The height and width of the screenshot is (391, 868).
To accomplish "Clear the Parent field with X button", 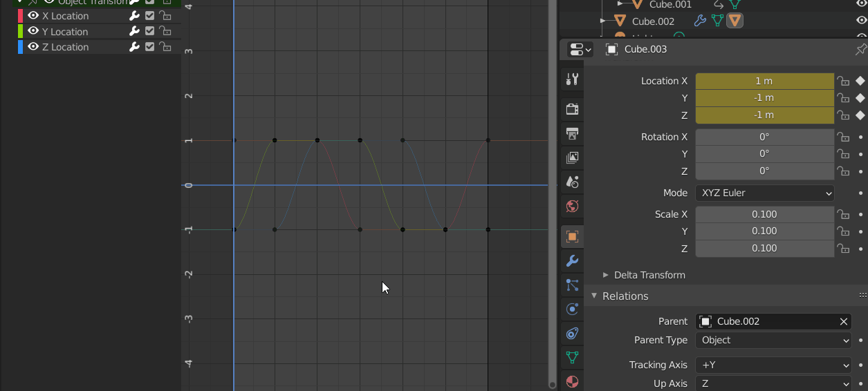I will (844, 321).
